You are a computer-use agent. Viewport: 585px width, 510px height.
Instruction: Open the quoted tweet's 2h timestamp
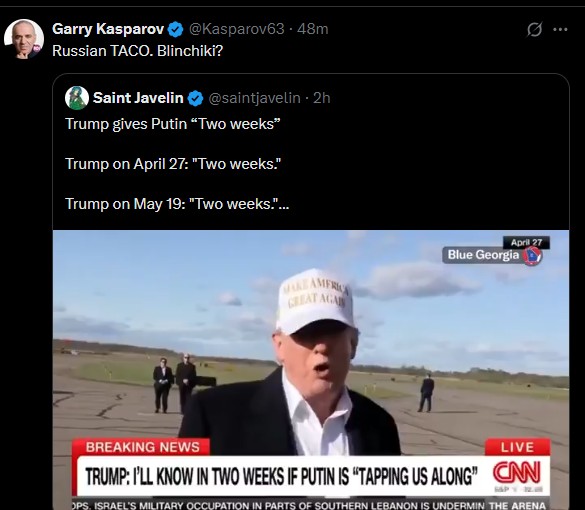point(322,98)
